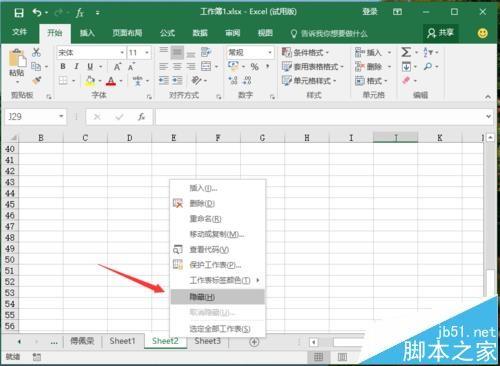Screen dimensions: 500x366
Task: Click the Clear eraser icon
Action: point(406,80)
